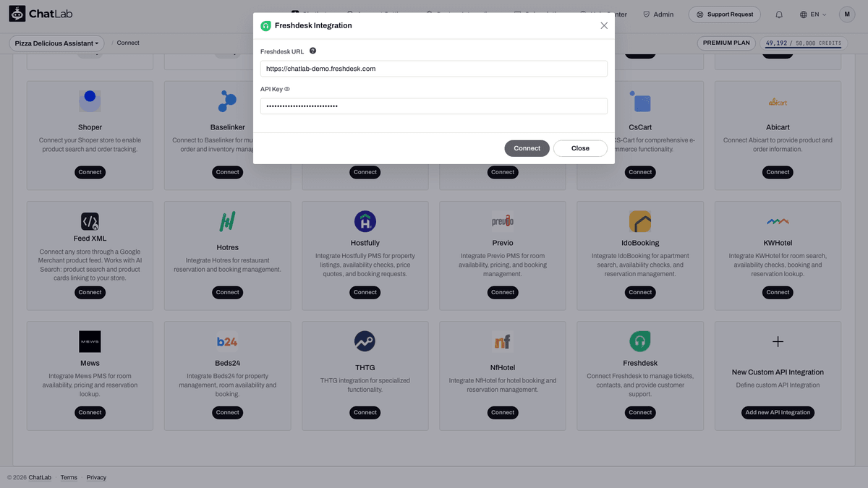Click the Freshdesk URL help question-mark icon
The width and height of the screenshot is (868, 488).
coord(312,51)
